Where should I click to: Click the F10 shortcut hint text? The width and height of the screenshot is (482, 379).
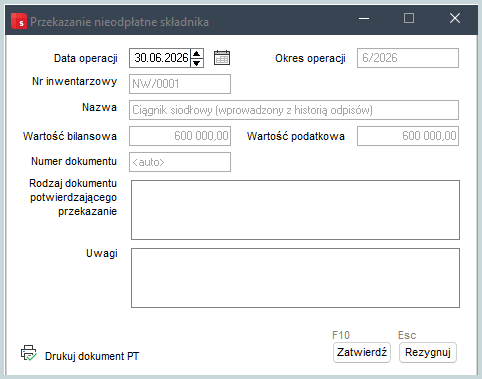coord(341,335)
